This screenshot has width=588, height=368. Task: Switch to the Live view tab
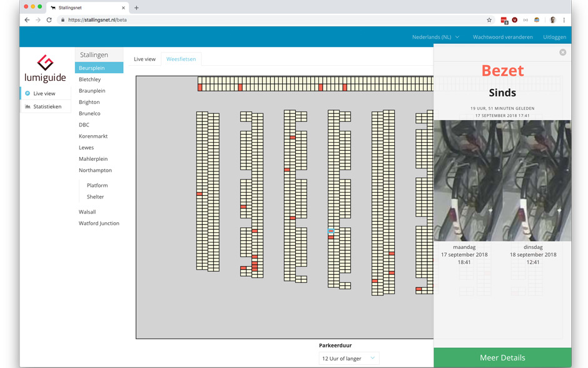coord(144,59)
